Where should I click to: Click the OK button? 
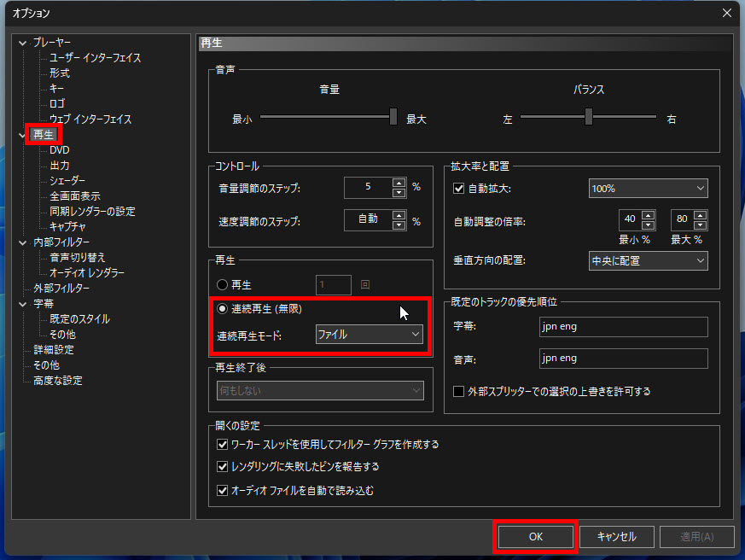(535, 536)
